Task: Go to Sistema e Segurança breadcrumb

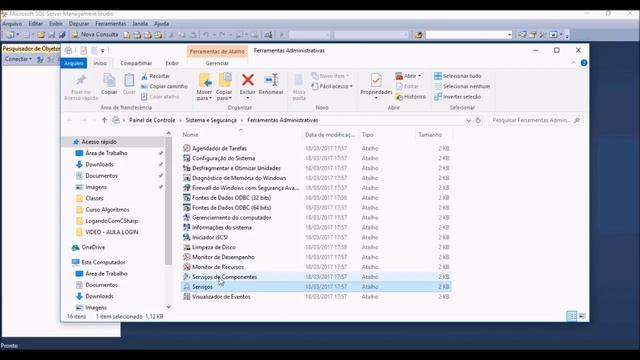Action: click(x=211, y=120)
